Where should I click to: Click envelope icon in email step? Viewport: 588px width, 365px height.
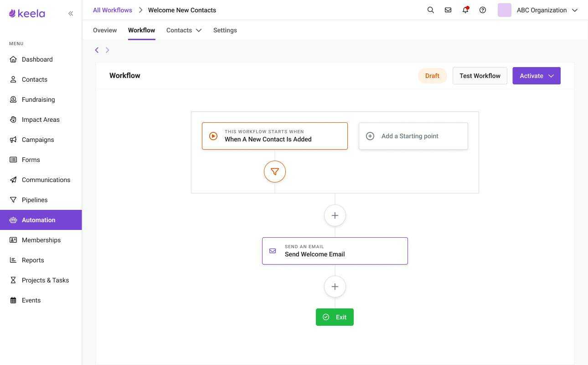(273, 251)
